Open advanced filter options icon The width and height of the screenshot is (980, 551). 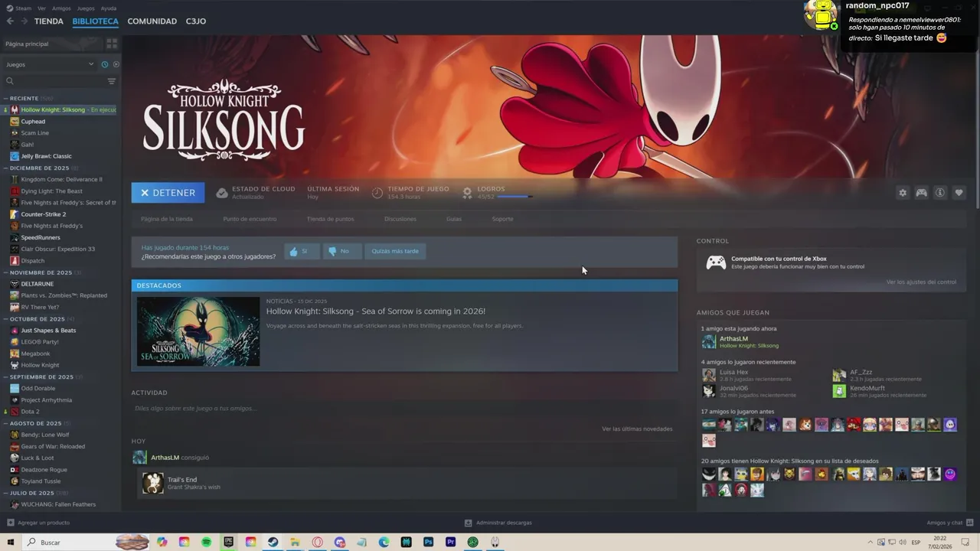click(x=112, y=81)
